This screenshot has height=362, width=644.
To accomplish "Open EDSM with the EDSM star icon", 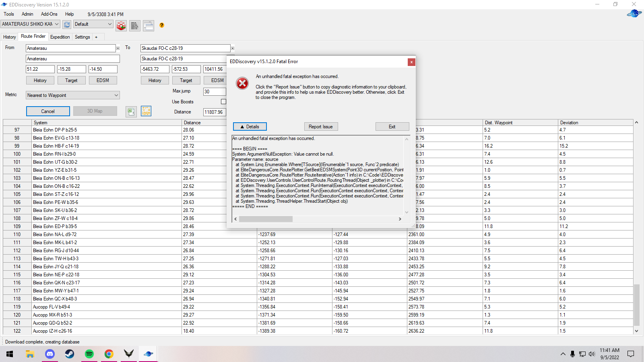I will [x=146, y=111].
